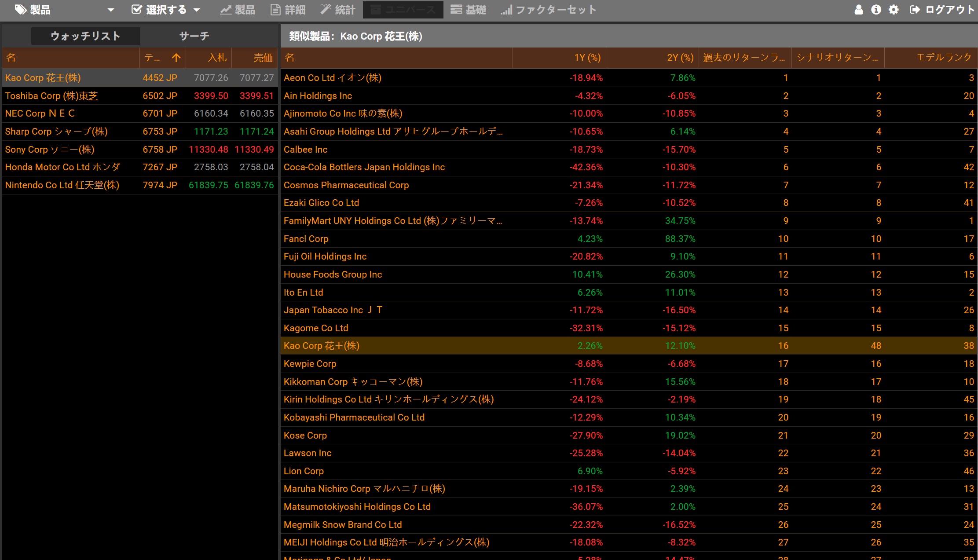Image resolution: width=978 pixels, height=560 pixels.
Task: Select NEC Corp in watchlist
Action: click(140, 113)
